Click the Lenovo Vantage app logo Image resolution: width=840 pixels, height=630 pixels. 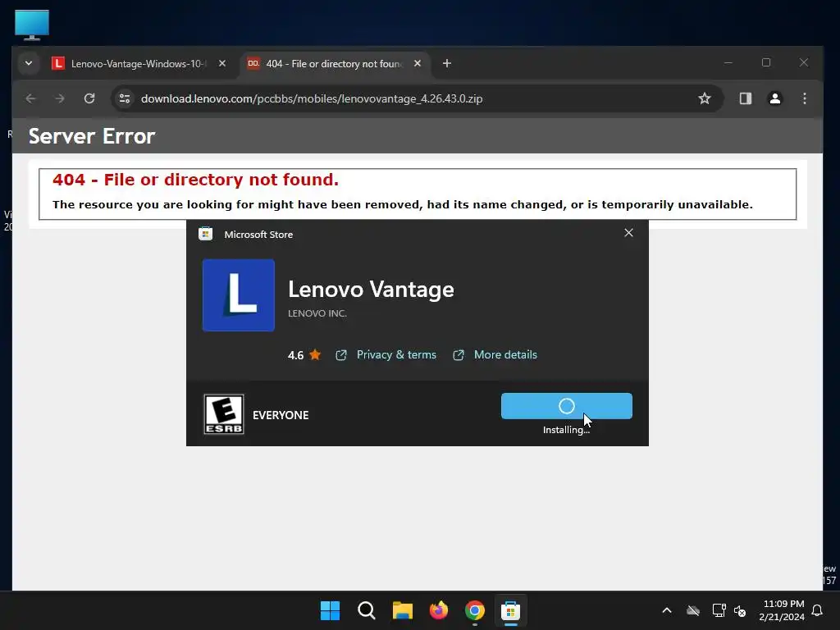[239, 295]
